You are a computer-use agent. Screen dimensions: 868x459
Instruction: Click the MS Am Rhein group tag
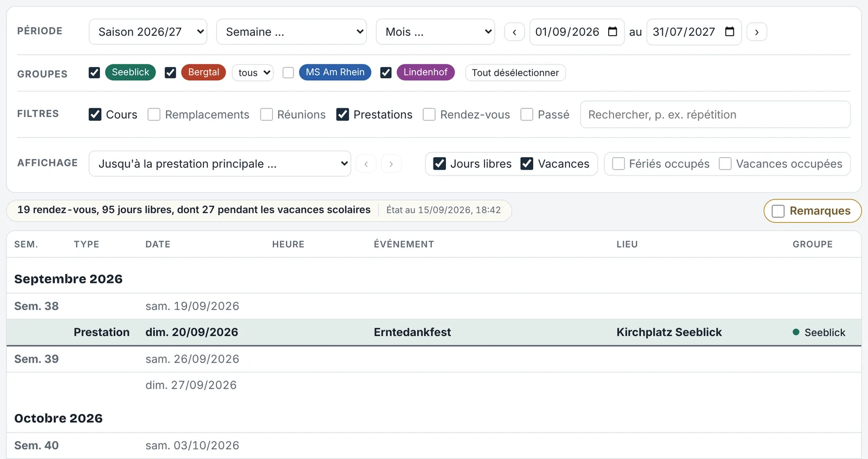(x=335, y=72)
